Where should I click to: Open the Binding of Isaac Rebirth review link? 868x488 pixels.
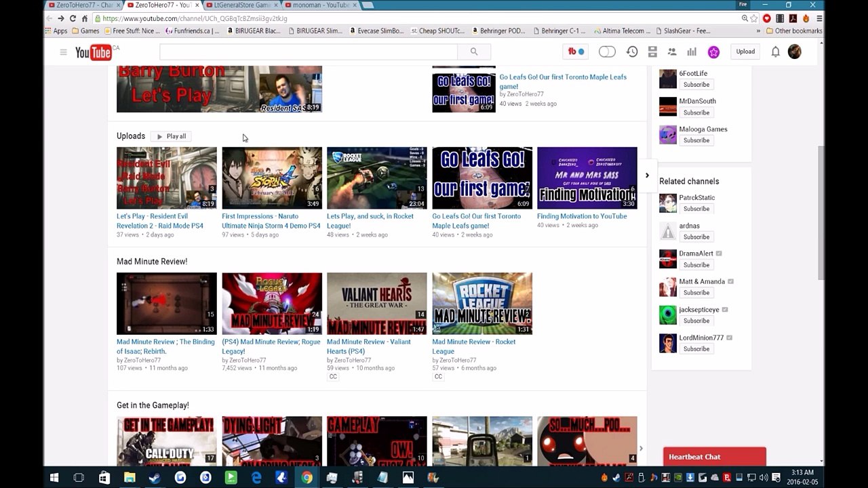click(x=165, y=346)
